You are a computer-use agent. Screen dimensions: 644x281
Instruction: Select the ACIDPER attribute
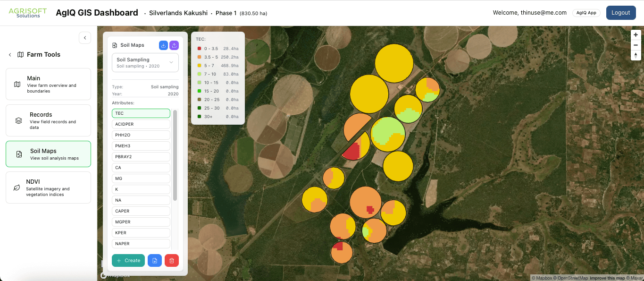coord(141,124)
